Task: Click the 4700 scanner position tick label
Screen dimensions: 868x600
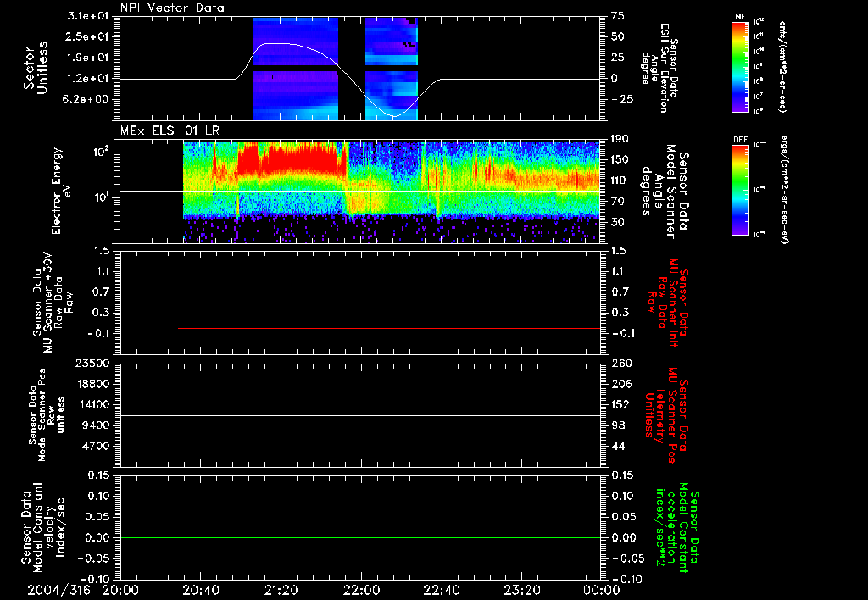Action: (96, 446)
